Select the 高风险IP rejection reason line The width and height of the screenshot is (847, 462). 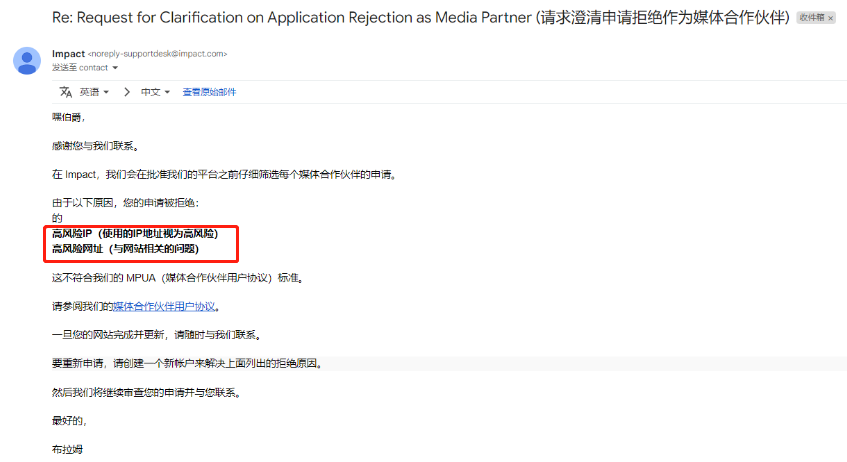click(135, 233)
